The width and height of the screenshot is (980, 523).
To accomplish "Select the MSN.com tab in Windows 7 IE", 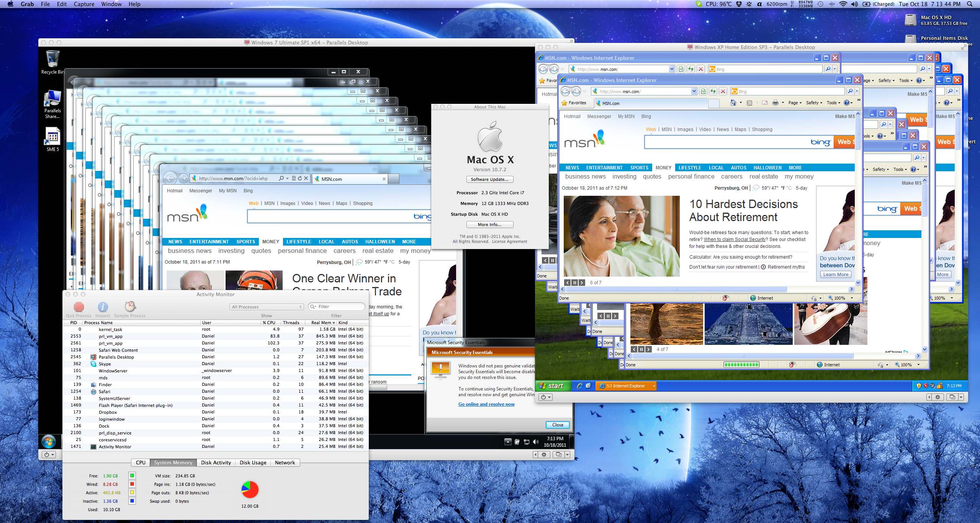I will click(350, 179).
